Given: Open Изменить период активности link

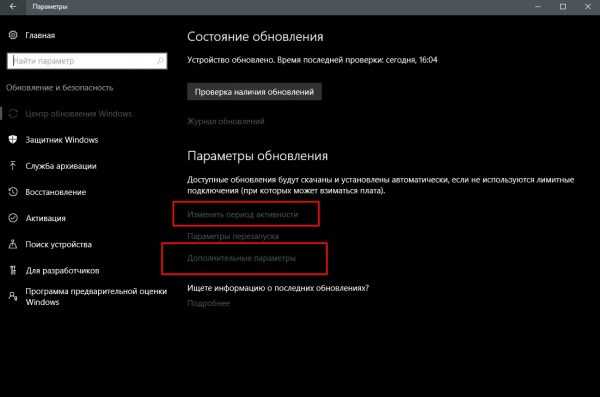Looking at the screenshot, I should [x=242, y=214].
